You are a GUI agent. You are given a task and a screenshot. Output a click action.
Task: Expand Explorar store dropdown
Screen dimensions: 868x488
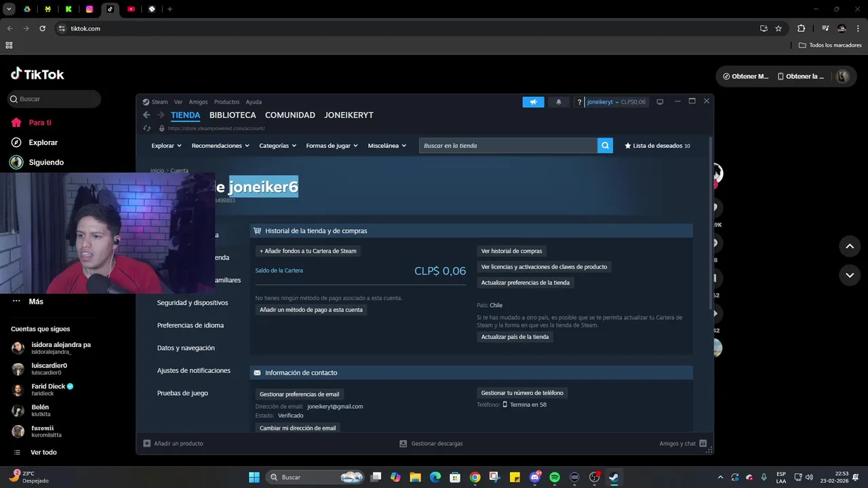coord(166,146)
